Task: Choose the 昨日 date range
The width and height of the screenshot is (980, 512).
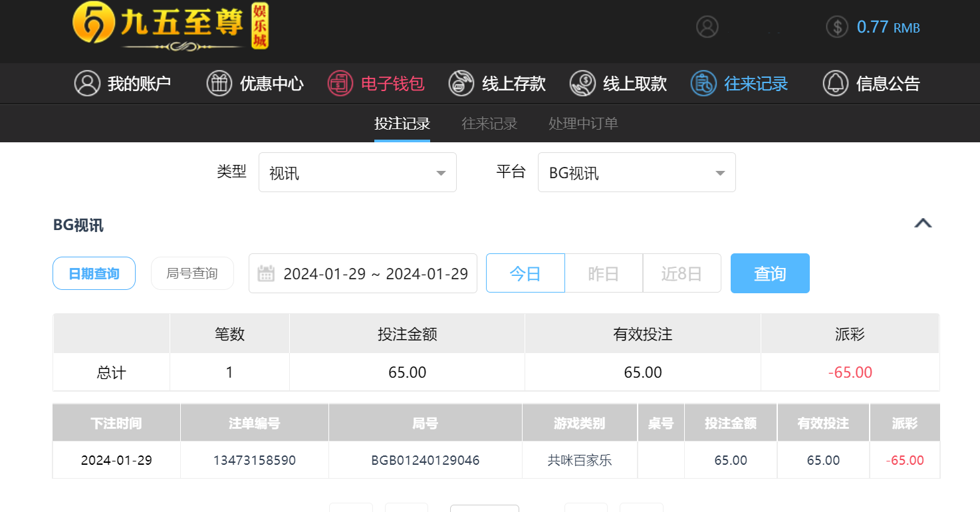Action: [604, 273]
